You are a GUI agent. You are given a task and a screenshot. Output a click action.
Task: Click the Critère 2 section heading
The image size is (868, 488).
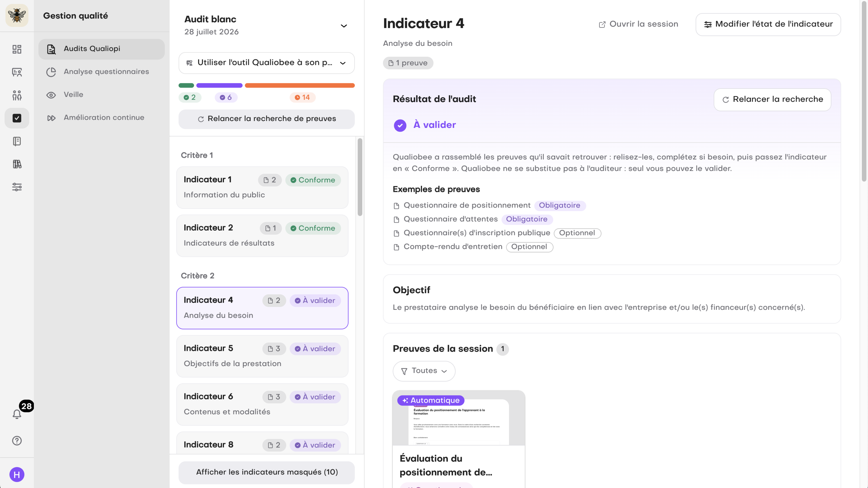click(198, 276)
